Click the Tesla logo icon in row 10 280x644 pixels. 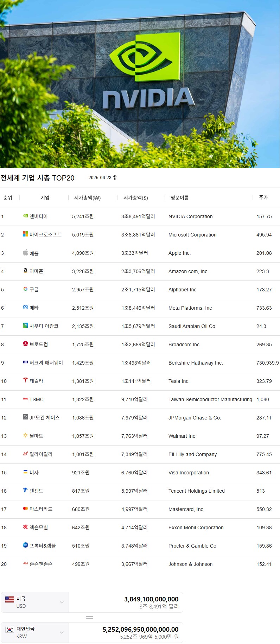(x=25, y=380)
